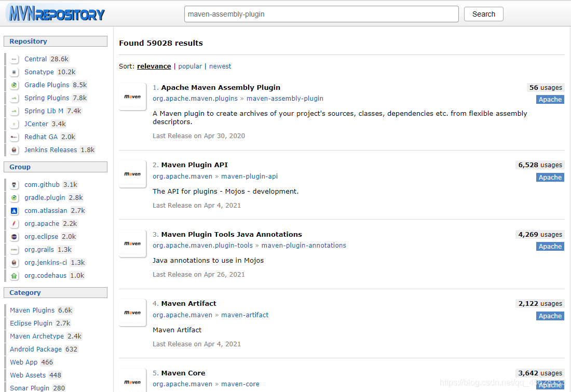
Task: Click the org.apache feather icon
Action: click(x=14, y=224)
